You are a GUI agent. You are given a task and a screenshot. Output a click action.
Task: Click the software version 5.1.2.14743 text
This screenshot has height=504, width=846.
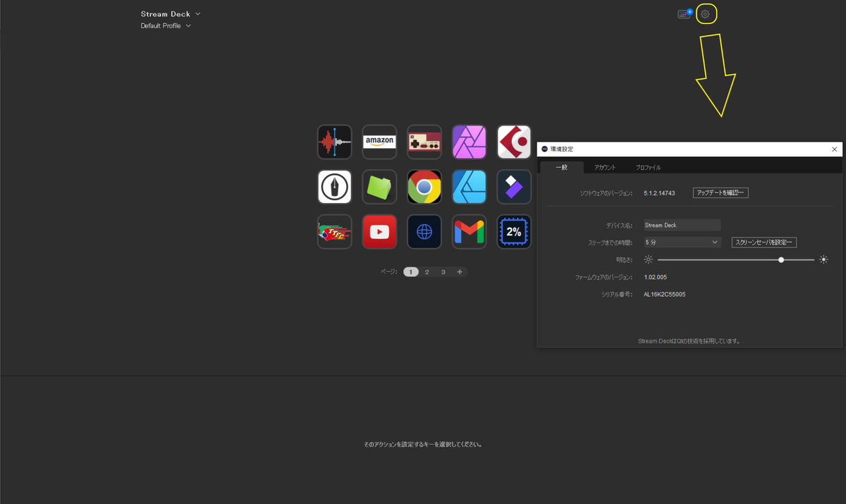coord(659,193)
